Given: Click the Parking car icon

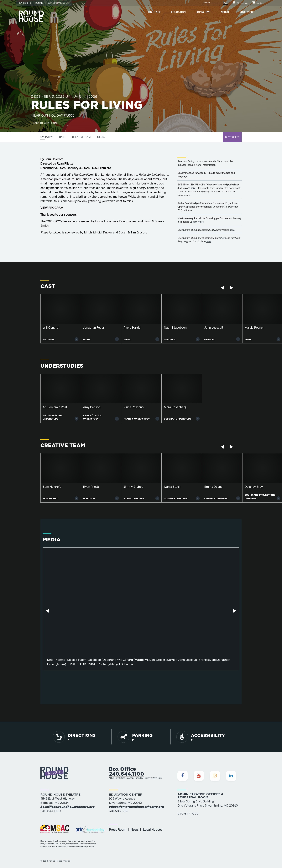Looking at the screenshot, I should tap(124, 737).
